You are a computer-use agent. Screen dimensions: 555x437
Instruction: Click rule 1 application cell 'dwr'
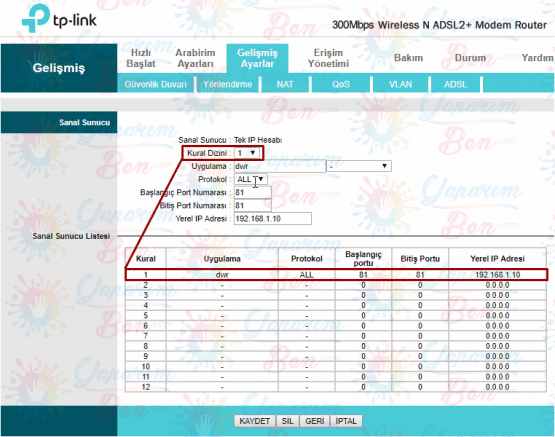(x=222, y=275)
